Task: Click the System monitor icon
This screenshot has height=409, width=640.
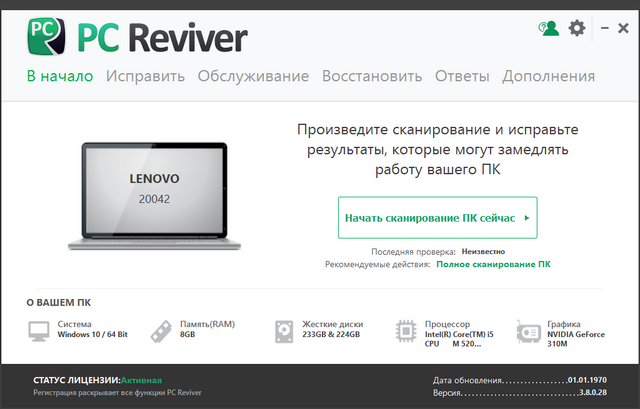Action: [38, 332]
